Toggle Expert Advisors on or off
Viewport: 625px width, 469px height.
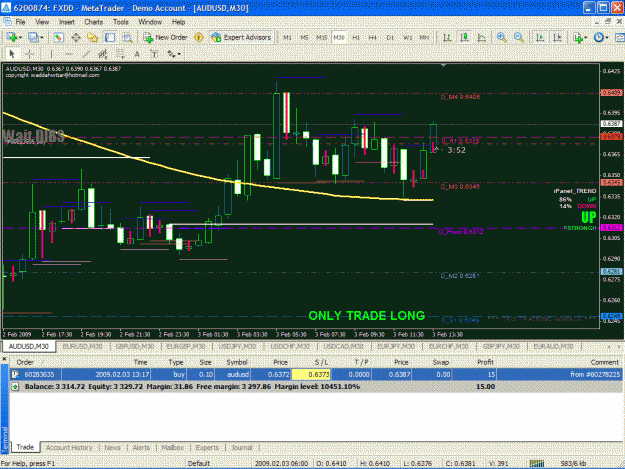tap(242, 37)
